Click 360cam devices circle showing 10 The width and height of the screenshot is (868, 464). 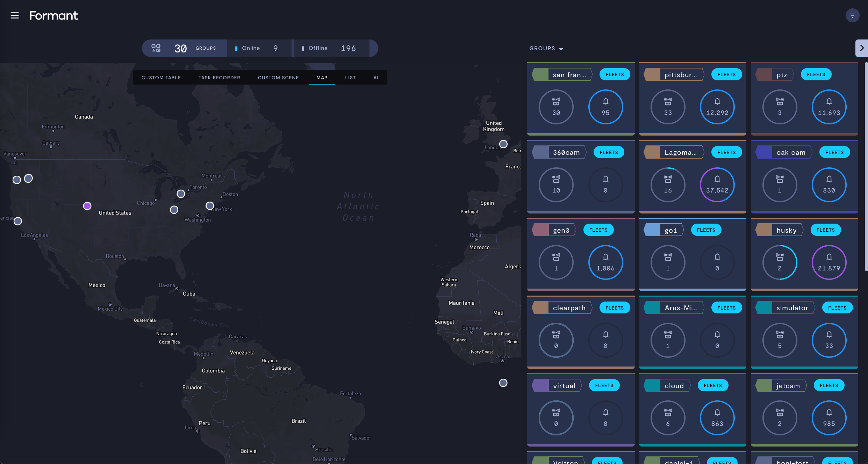pyautogui.click(x=556, y=185)
